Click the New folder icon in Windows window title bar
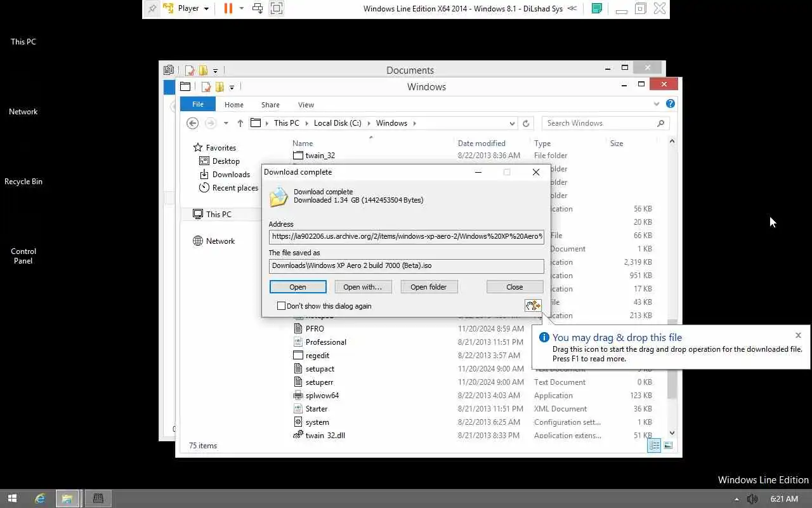This screenshot has width=812, height=508. pos(219,86)
